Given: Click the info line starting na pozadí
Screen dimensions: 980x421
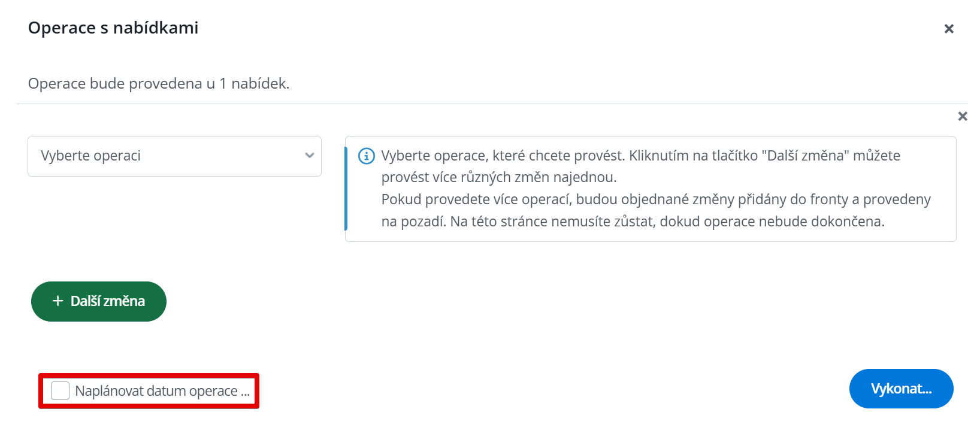Looking at the screenshot, I should click(633, 222).
